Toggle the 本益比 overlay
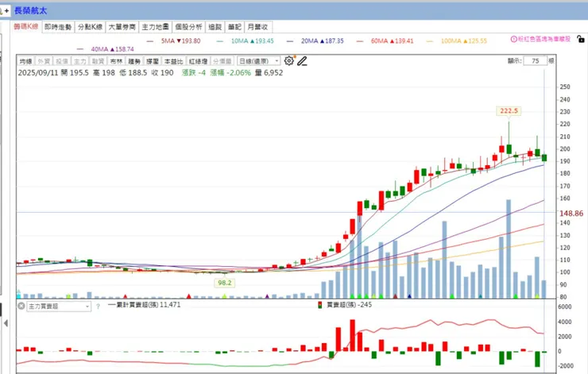 [x=174, y=61]
